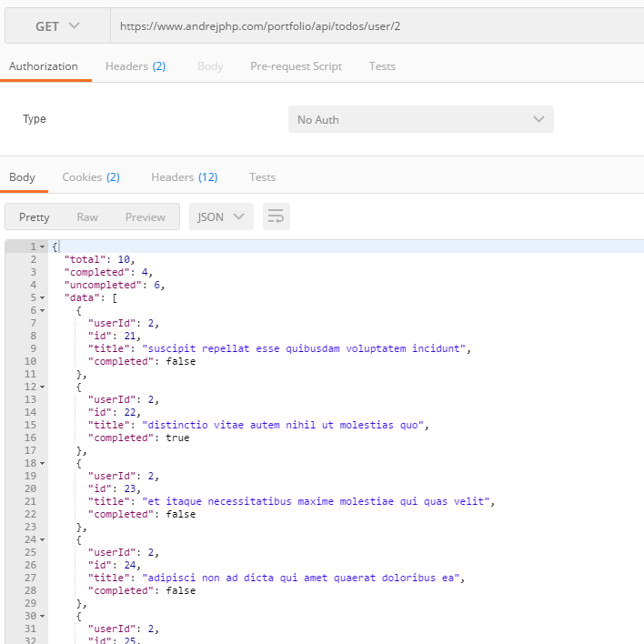Screen dimensions: 644x644
Task: Click the "userId": 2 on line 7
Action: coord(124,323)
